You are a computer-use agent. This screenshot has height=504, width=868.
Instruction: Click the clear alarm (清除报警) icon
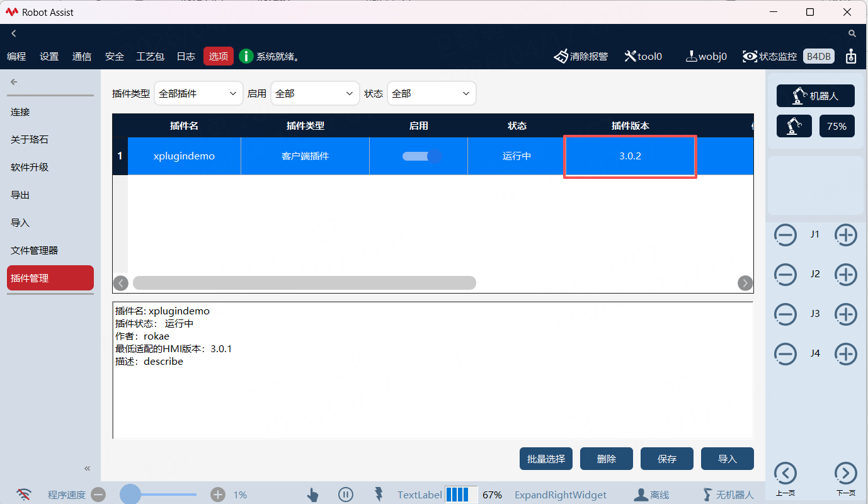pos(561,57)
